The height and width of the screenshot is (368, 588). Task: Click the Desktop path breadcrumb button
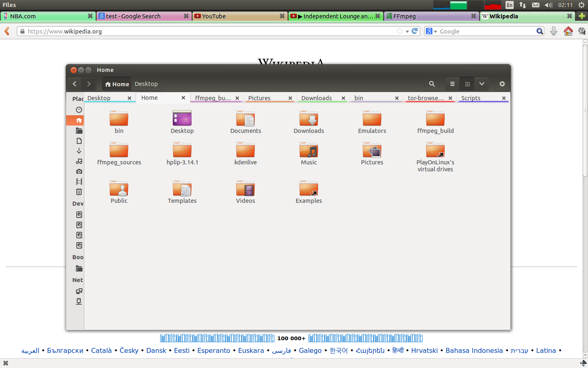click(x=146, y=84)
